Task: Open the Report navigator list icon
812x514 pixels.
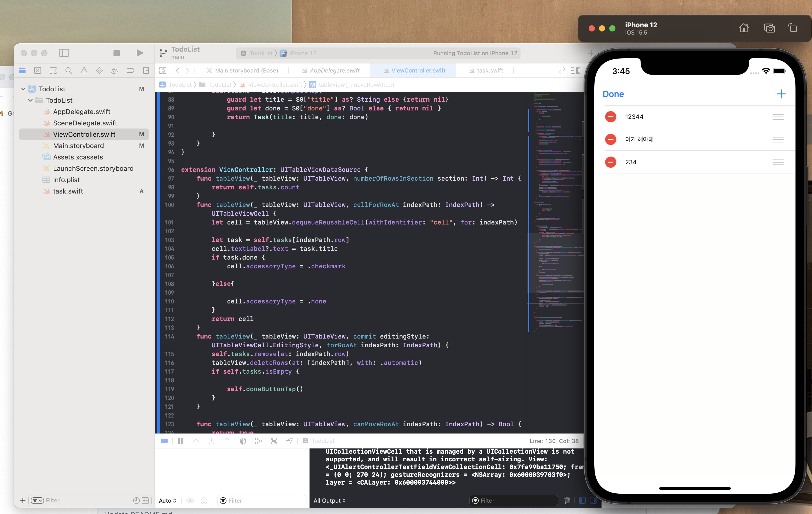Action: point(145,70)
